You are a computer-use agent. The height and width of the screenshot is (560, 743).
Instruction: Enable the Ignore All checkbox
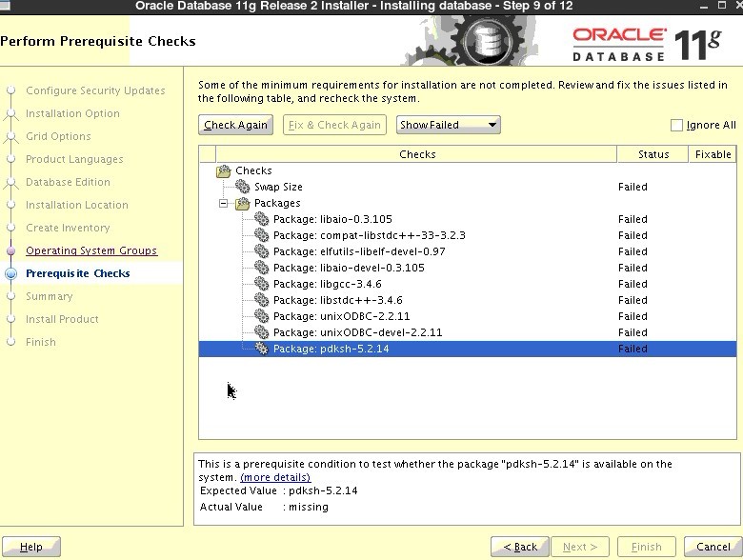tap(676, 125)
